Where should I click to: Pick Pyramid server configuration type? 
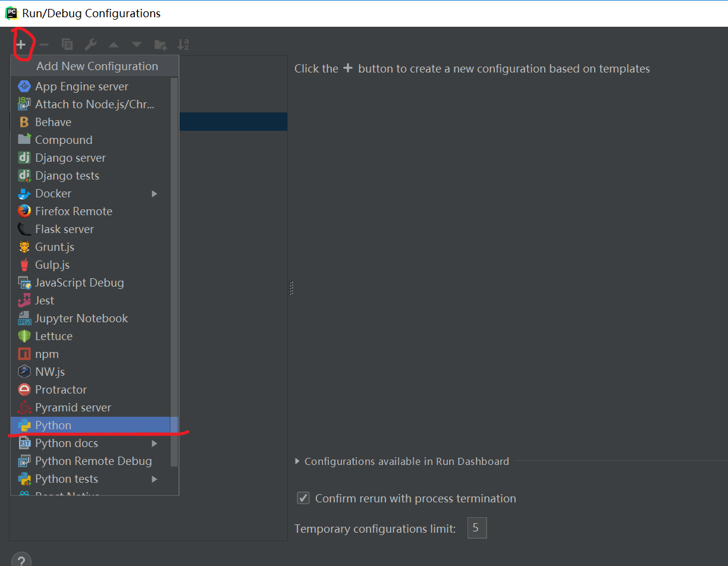point(90,407)
